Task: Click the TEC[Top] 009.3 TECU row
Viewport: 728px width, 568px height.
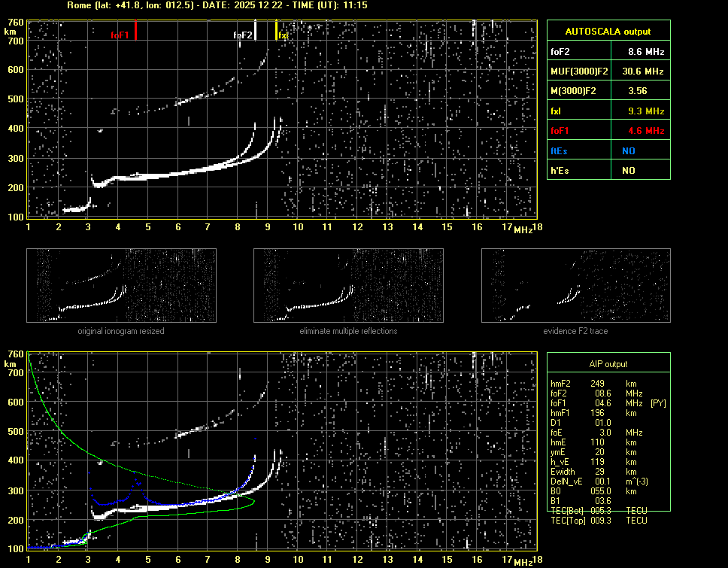Action: [599, 520]
